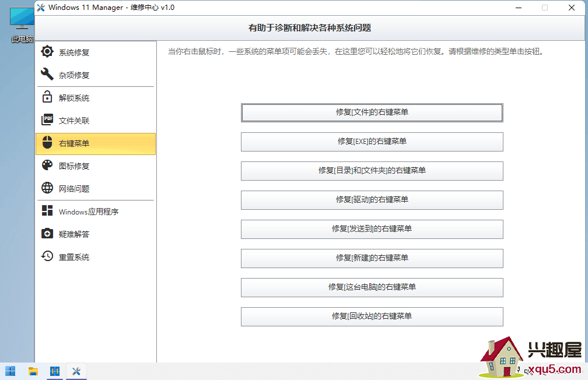Open the 文件关联 section
This screenshot has width=588, height=380.
pos(96,120)
